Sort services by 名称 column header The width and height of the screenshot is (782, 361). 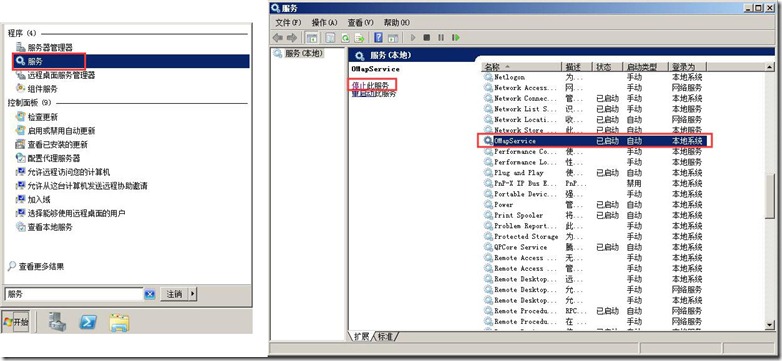tap(521, 67)
